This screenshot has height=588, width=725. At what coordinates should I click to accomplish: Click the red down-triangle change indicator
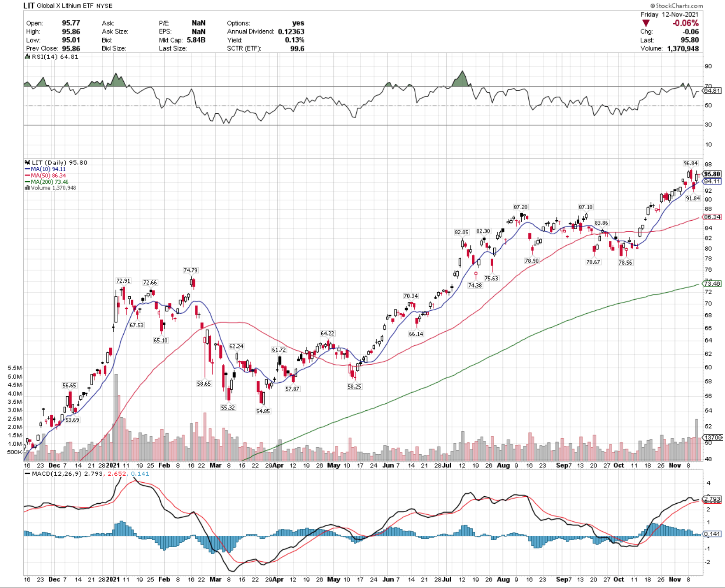646,23
